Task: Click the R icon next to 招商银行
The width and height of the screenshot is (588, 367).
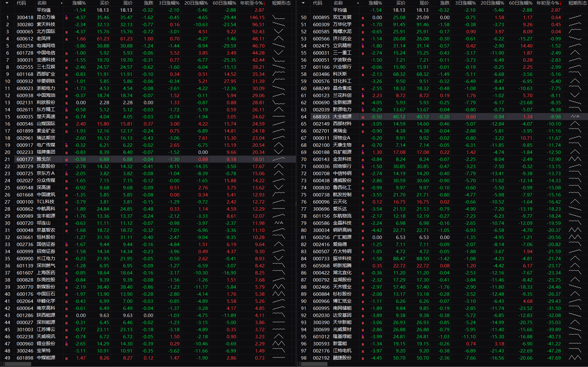Action: [363, 167]
